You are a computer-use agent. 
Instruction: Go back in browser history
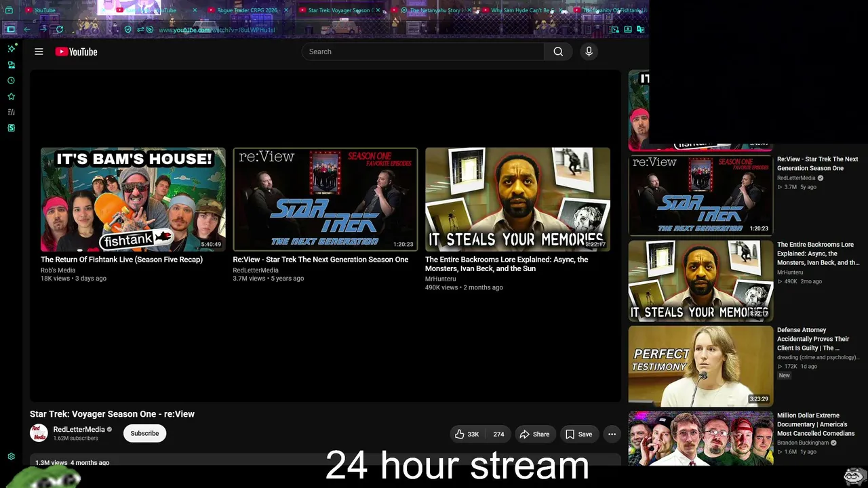27,30
